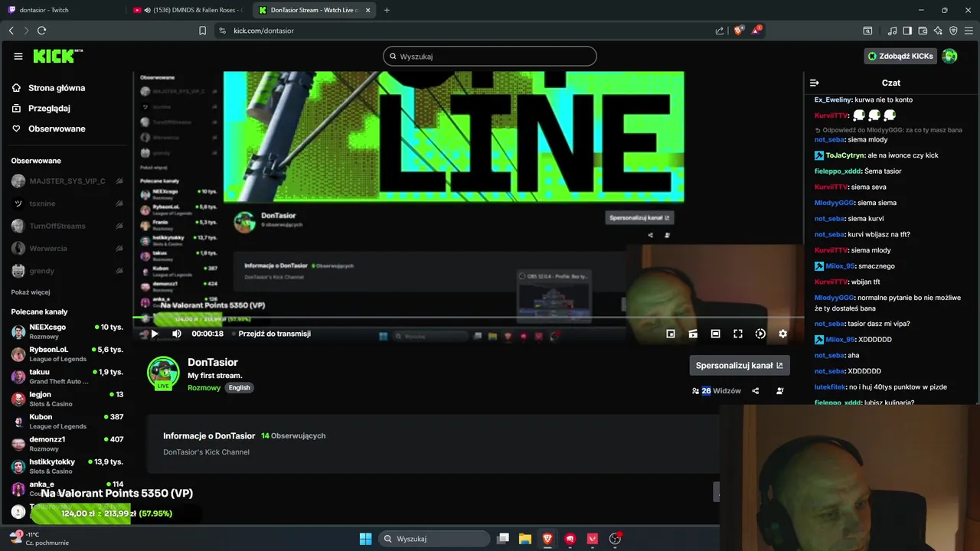The height and width of the screenshot is (551, 980).
Task: Toggle theater mode in the player
Action: [x=715, y=334]
